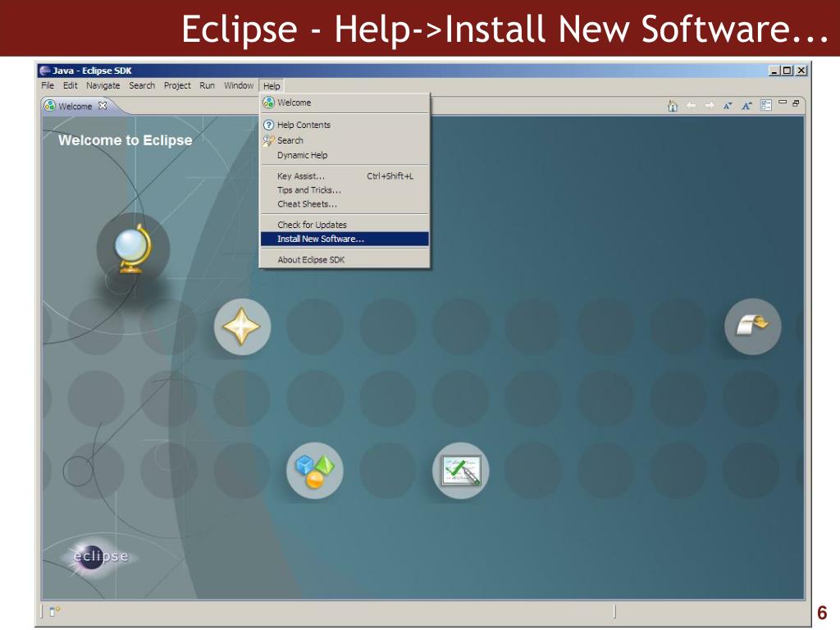Navigate forward with right arrow icon
The width and height of the screenshot is (840, 630).
tap(710, 106)
